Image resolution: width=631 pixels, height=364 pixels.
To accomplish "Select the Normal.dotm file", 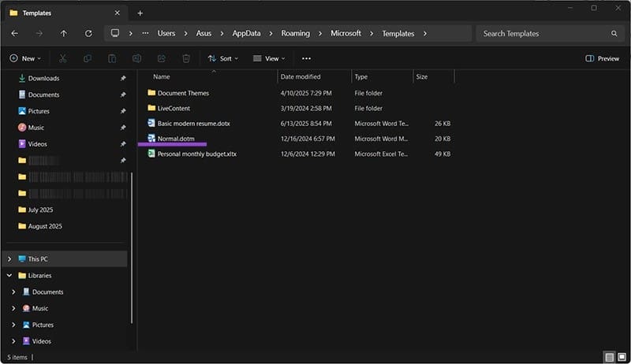I will coord(176,139).
